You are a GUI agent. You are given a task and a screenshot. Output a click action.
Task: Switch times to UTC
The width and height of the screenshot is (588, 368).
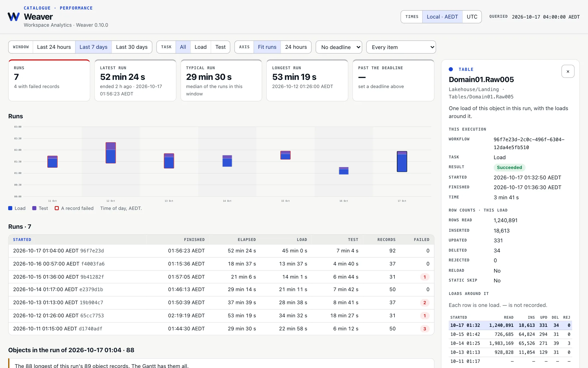click(x=472, y=17)
